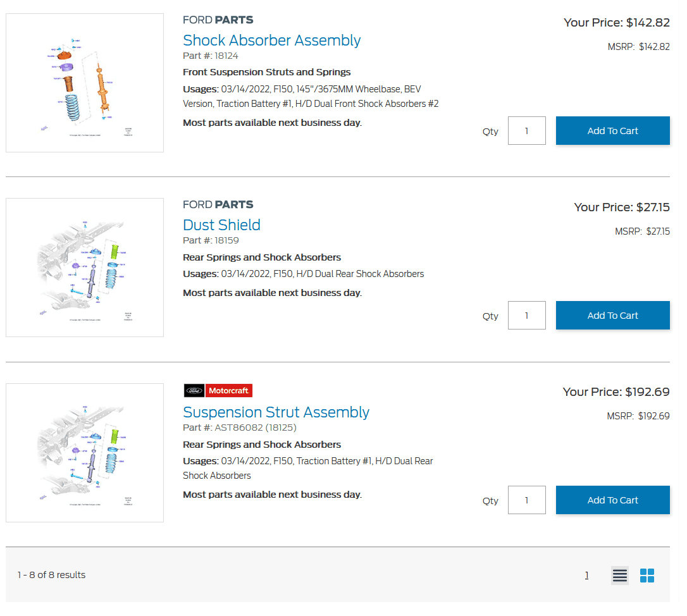Open Suspension Strut Assembly product link

276,412
